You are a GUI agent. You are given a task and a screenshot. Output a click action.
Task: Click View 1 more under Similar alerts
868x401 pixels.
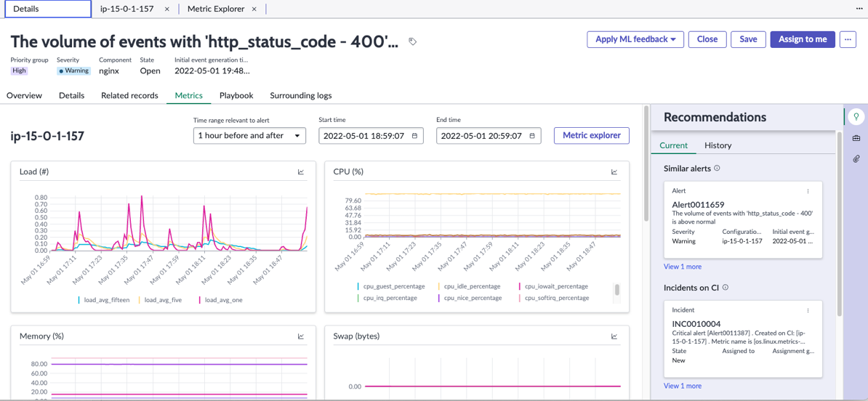pyautogui.click(x=683, y=267)
